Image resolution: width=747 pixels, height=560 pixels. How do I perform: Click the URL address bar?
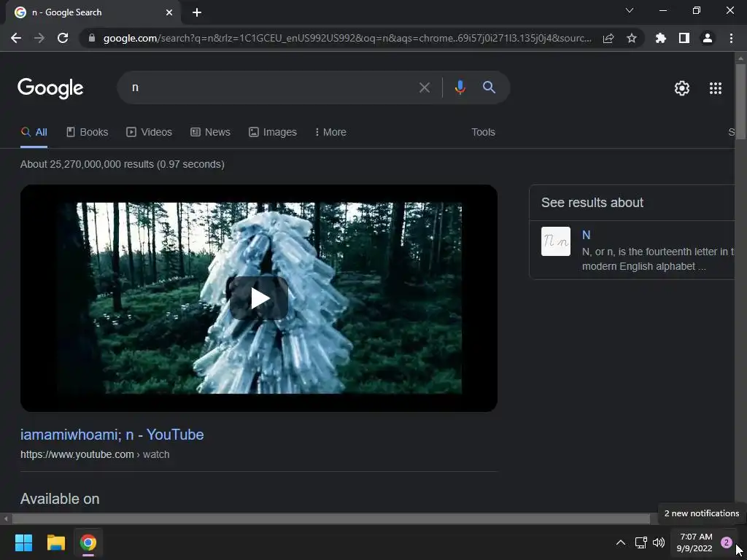click(x=347, y=38)
